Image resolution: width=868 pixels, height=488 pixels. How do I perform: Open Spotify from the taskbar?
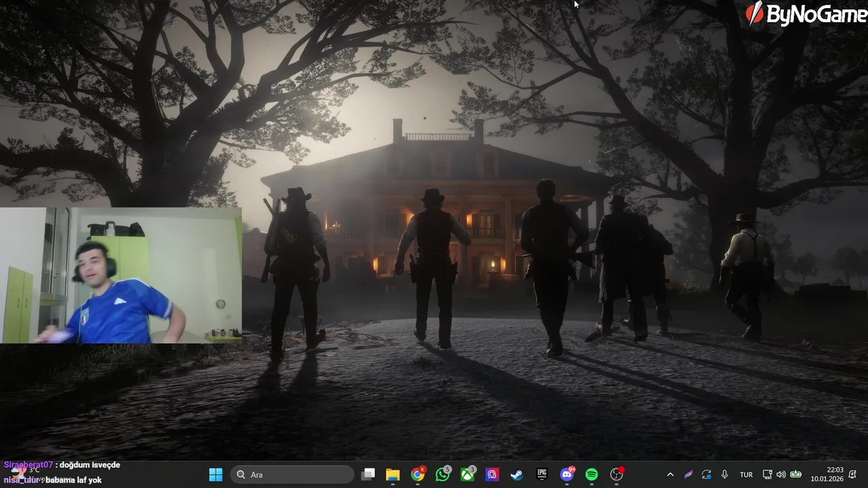[x=591, y=474]
